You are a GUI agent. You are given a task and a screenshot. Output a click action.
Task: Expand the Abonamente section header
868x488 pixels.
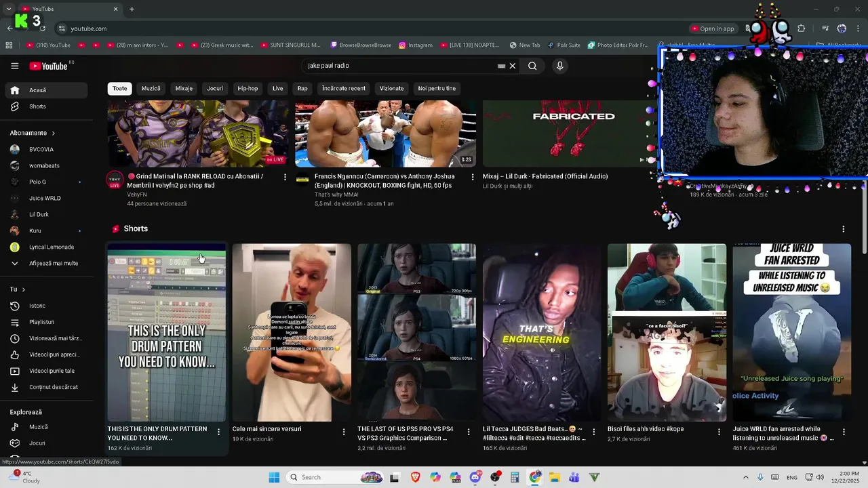[x=33, y=133]
